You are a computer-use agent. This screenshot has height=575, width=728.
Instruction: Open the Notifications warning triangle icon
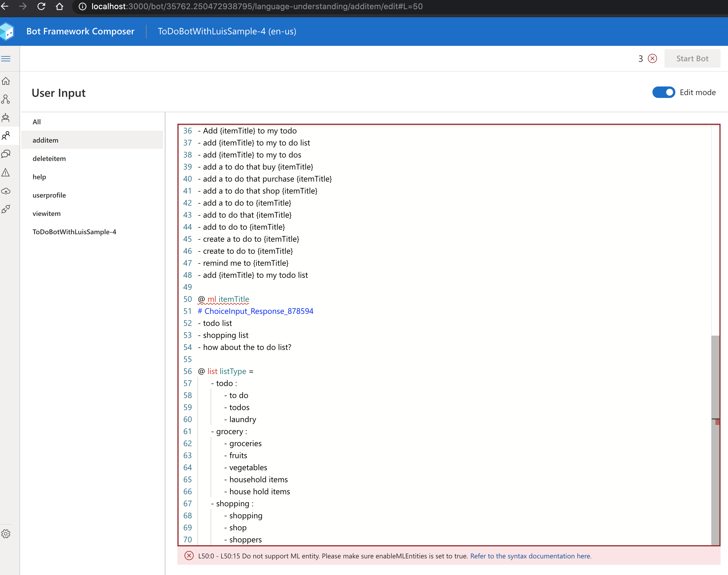click(6, 173)
